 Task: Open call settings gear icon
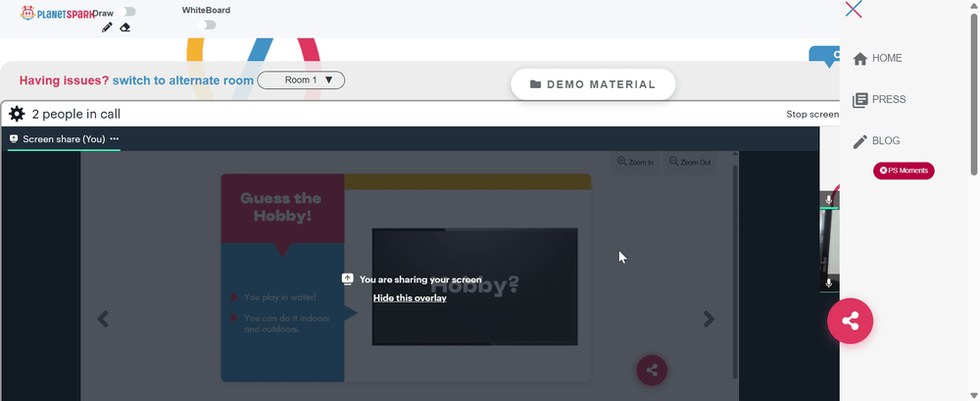tap(17, 114)
